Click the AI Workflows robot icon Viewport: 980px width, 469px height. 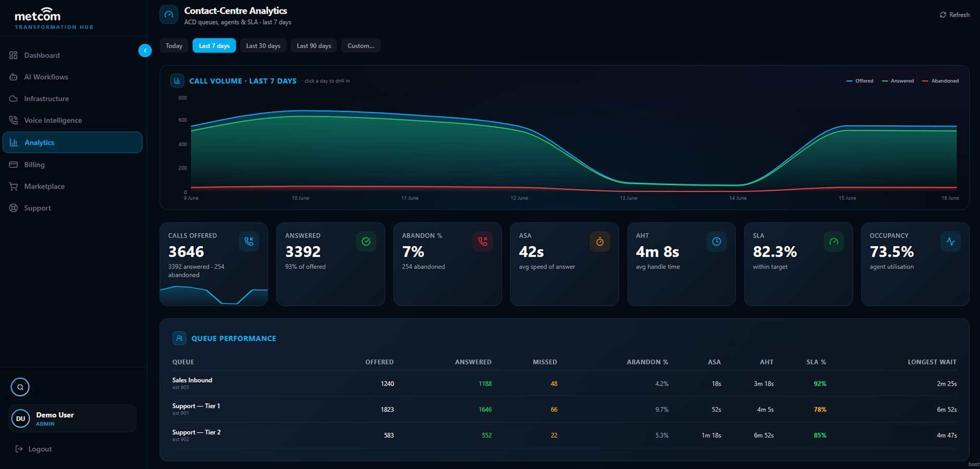[x=14, y=77]
